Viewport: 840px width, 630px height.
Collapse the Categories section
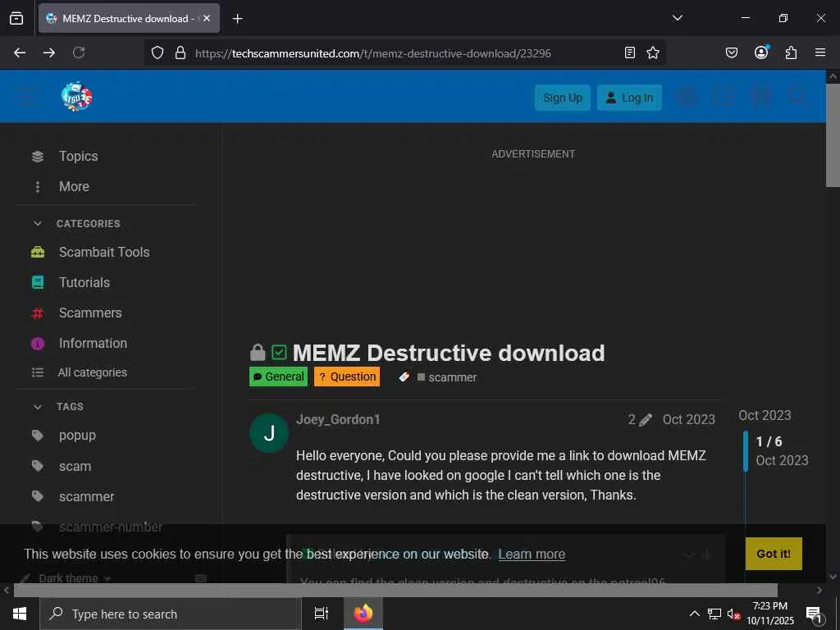click(x=38, y=223)
